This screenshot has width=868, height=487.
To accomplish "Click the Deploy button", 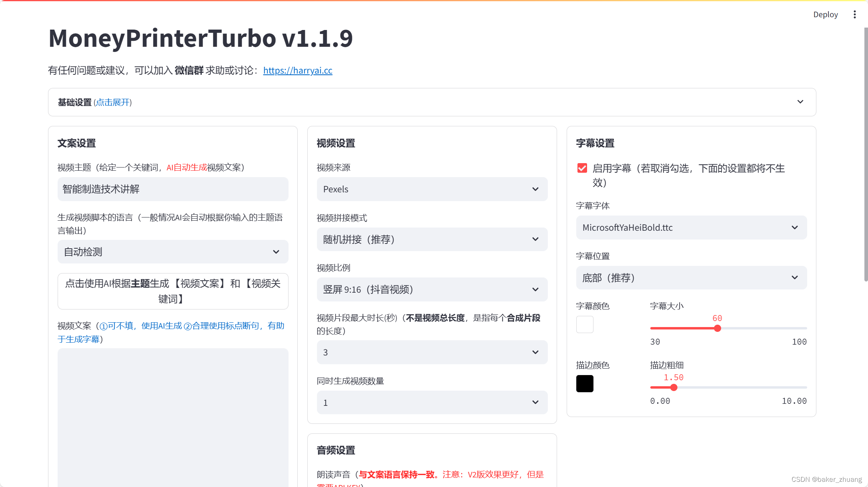I will pyautogui.click(x=825, y=15).
